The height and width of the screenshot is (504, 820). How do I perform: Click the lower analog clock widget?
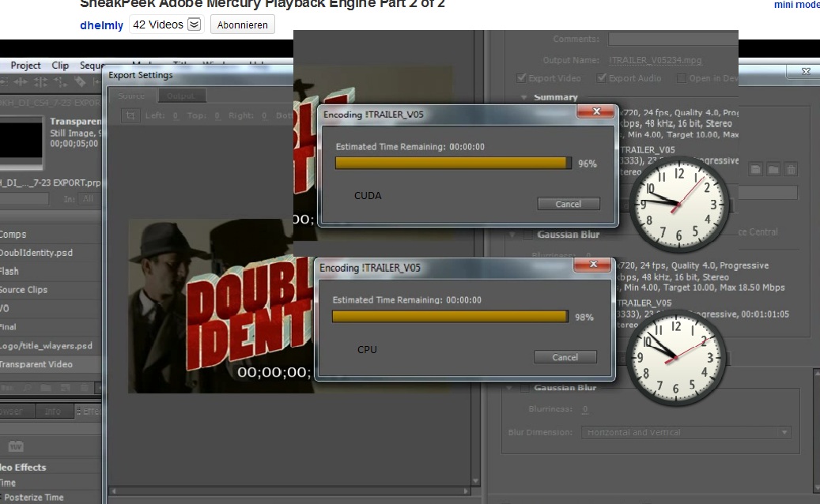(x=675, y=358)
